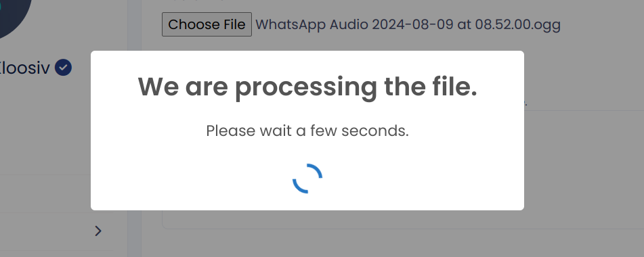
Task: Click the Choose File button
Action: pyautogui.click(x=207, y=24)
